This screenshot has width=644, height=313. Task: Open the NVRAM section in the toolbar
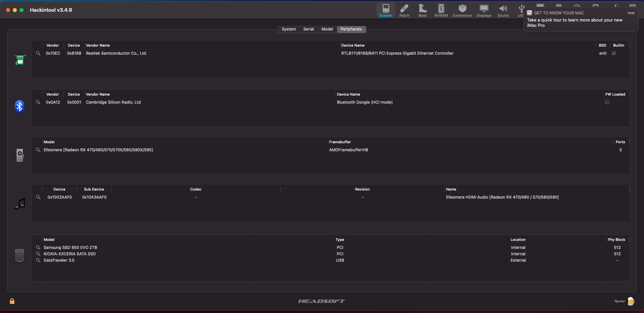[x=441, y=10]
